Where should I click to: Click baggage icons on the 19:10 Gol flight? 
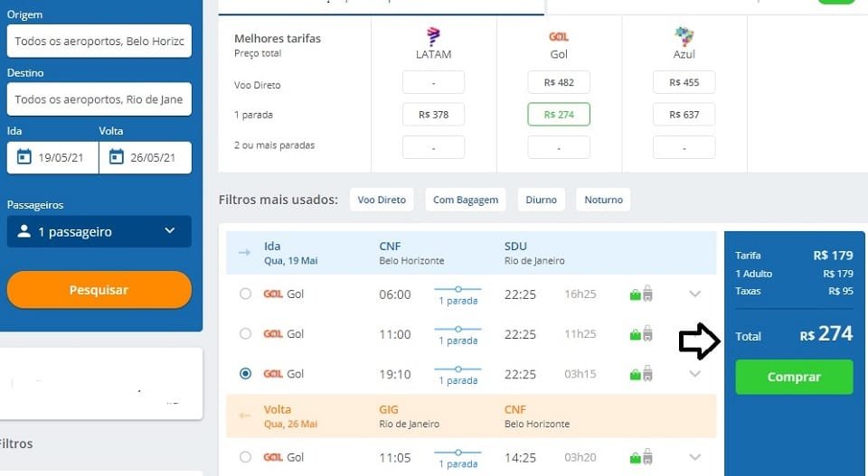tap(641, 374)
